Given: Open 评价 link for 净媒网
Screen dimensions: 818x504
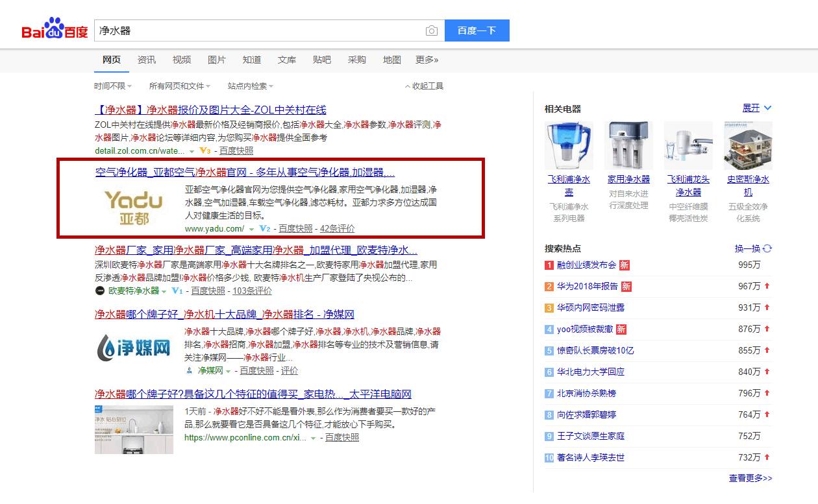Looking at the screenshot, I should click(x=290, y=370).
